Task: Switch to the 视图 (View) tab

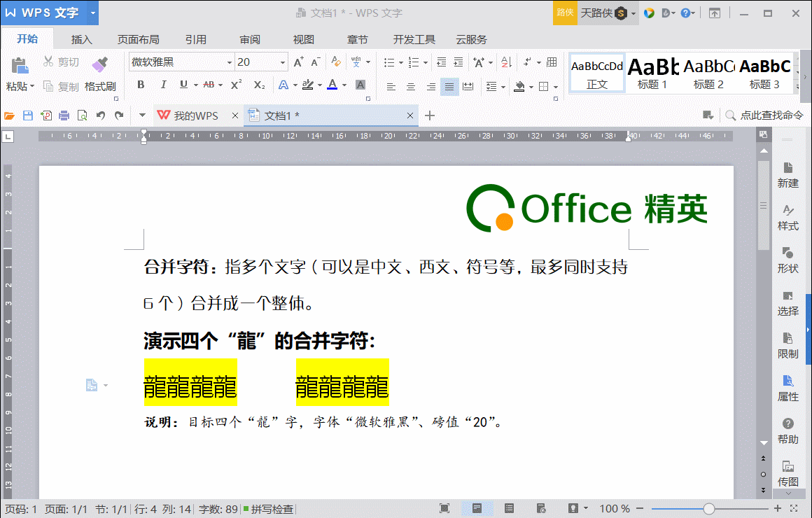Action: tap(304, 39)
